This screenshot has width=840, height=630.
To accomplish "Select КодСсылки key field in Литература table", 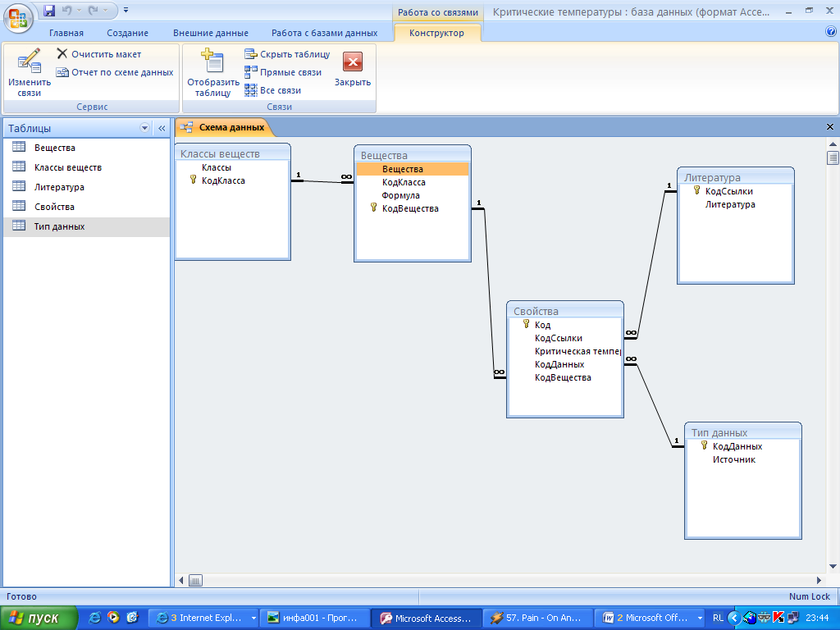I will coord(728,191).
